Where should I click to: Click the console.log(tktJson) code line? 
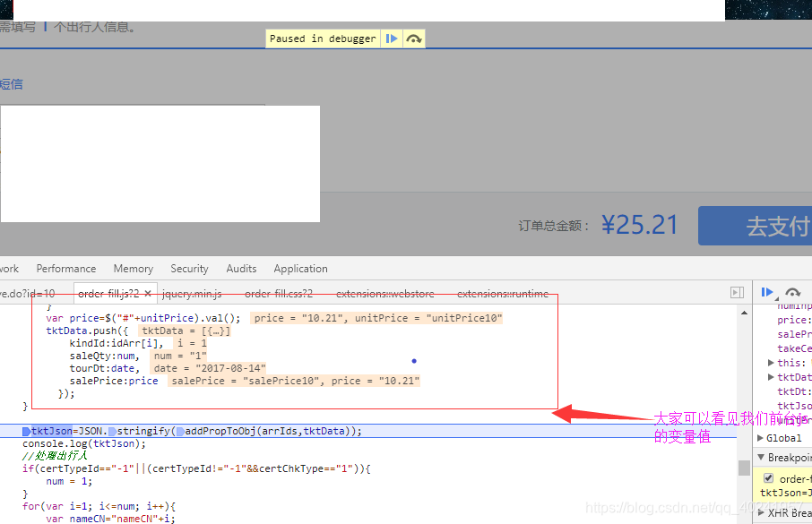[x=84, y=443]
